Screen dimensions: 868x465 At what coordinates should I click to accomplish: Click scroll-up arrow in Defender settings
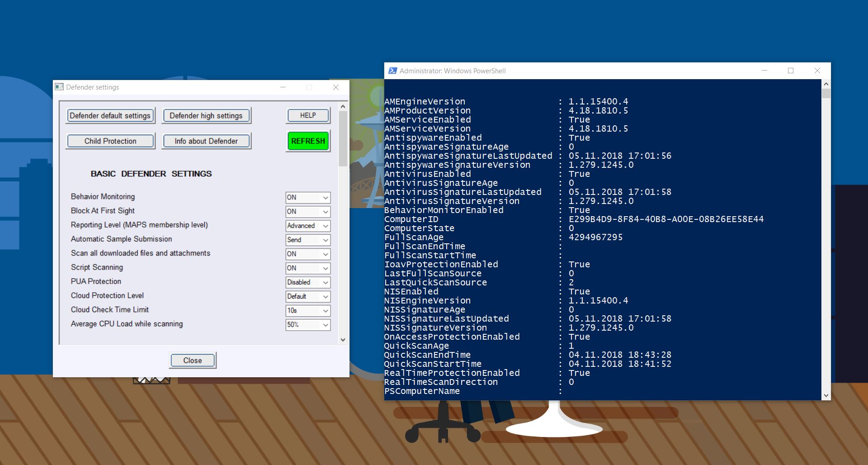tap(343, 106)
